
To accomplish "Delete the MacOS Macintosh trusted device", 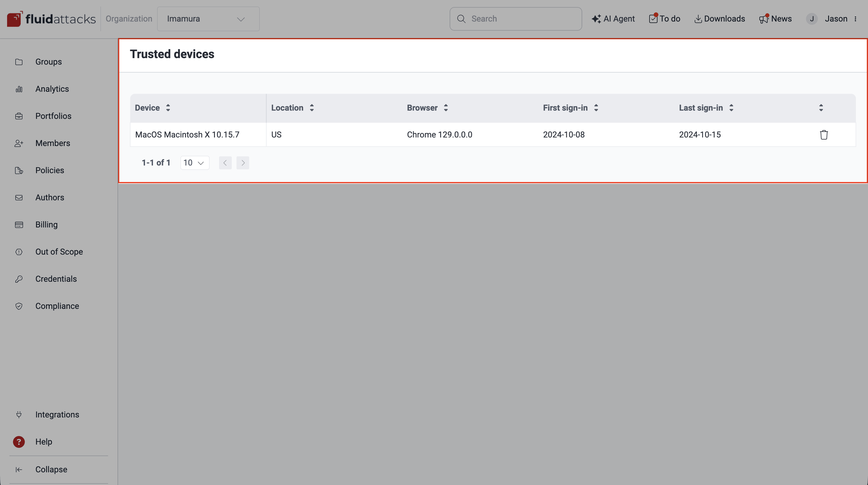I will click(824, 135).
